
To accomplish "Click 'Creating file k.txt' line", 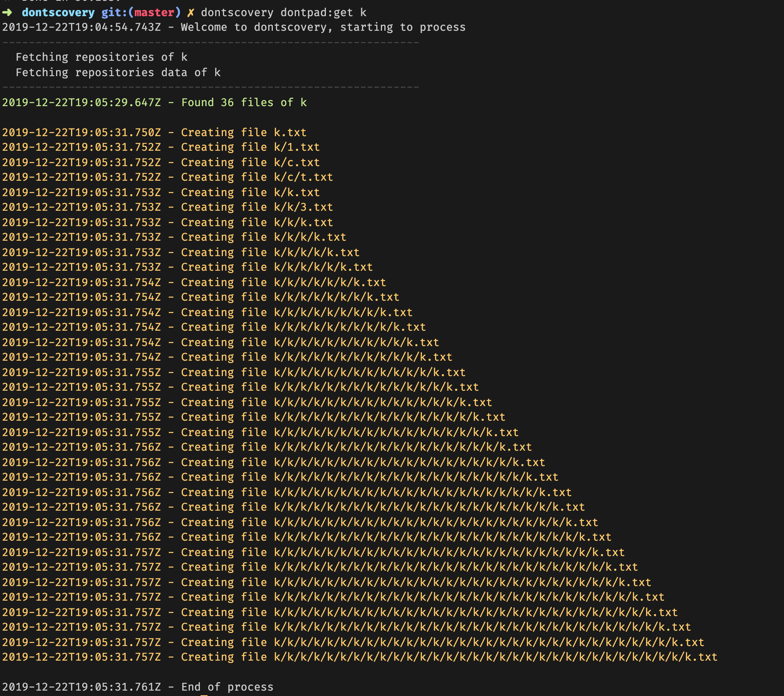I will [154, 133].
